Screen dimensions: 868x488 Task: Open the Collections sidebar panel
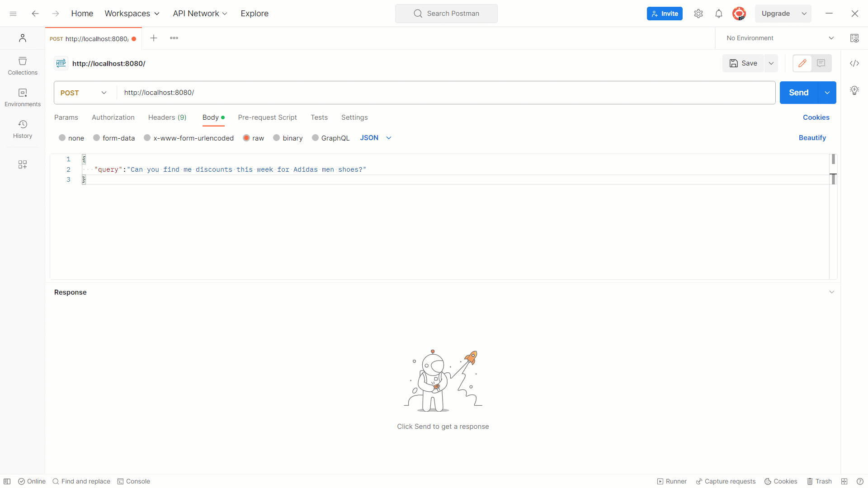[22, 66]
